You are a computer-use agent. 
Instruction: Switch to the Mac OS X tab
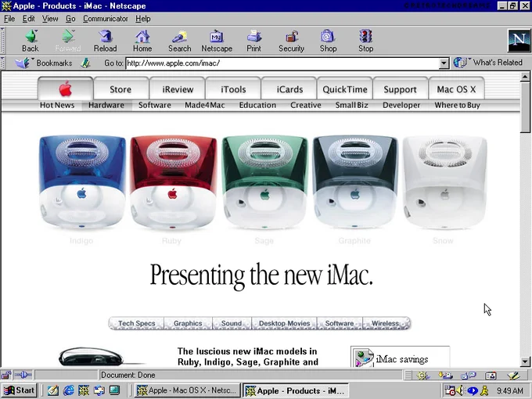pyautogui.click(x=456, y=89)
